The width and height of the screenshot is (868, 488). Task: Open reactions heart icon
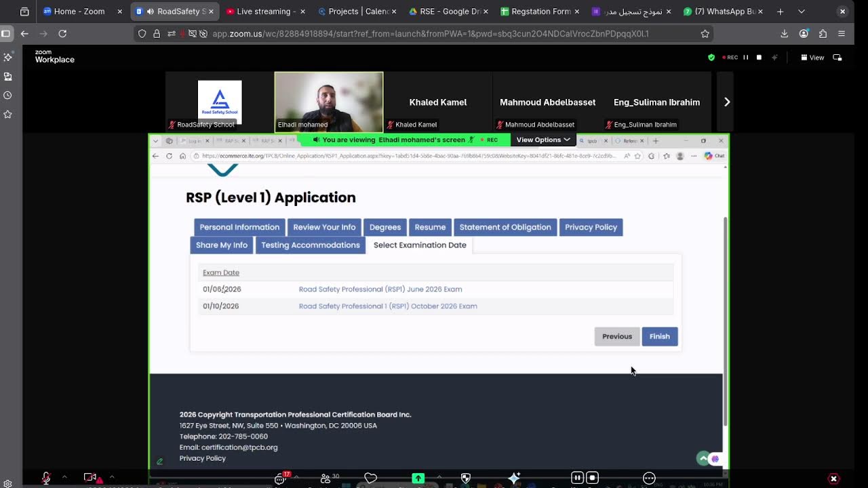click(x=370, y=478)
